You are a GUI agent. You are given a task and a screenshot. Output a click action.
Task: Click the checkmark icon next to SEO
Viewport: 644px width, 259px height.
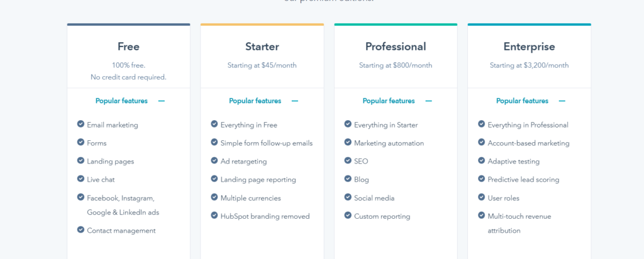click(x=348, y=161)
